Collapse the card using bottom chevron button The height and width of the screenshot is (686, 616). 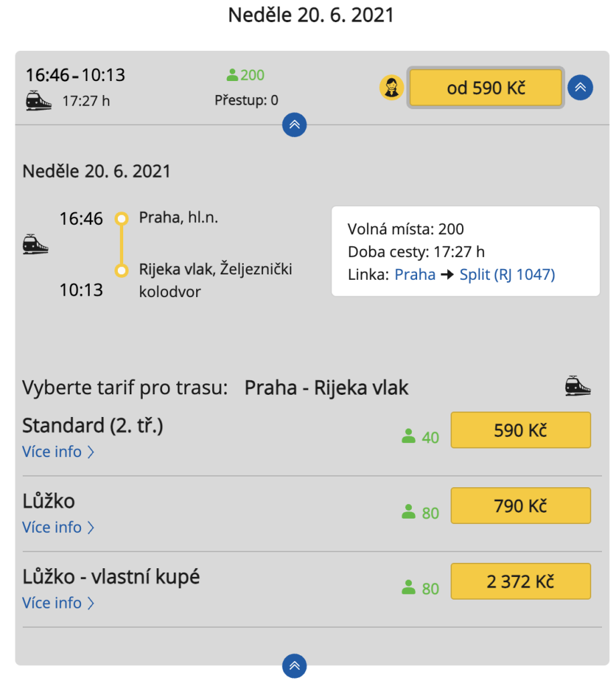point(295,665)
